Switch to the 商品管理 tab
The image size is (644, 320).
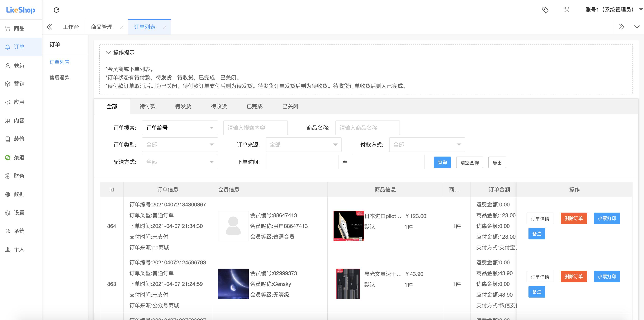coord(102,27)
